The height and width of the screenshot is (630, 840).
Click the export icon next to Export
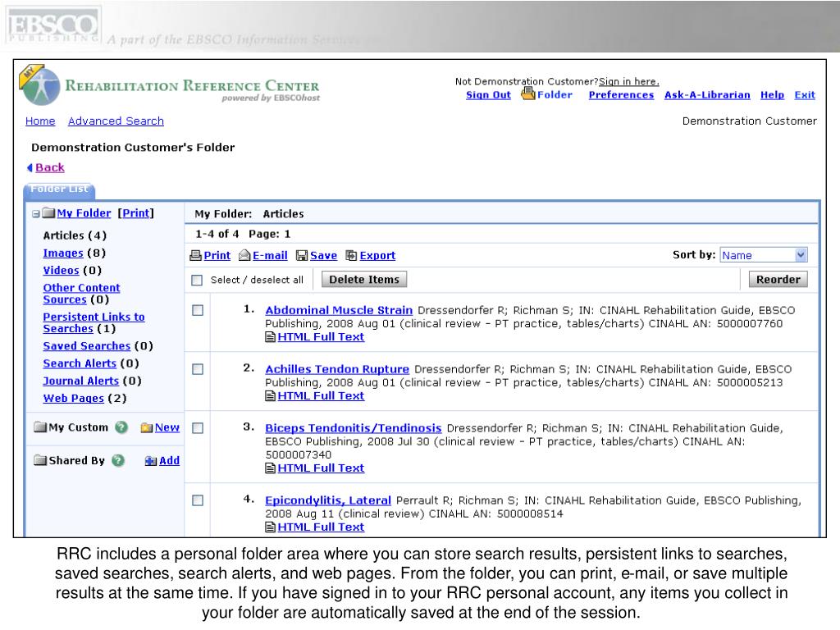pos(351,256)
